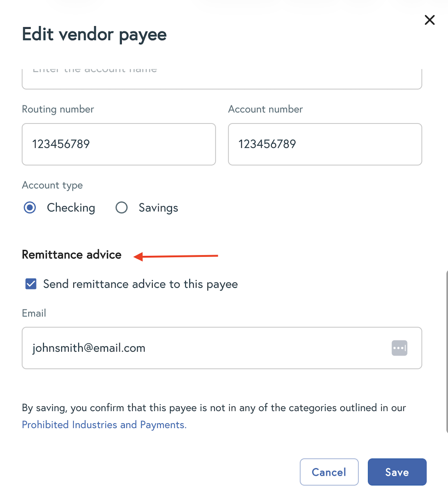
Task: Click the Remittance advice section heading
Action: click(x=72, y=255)
